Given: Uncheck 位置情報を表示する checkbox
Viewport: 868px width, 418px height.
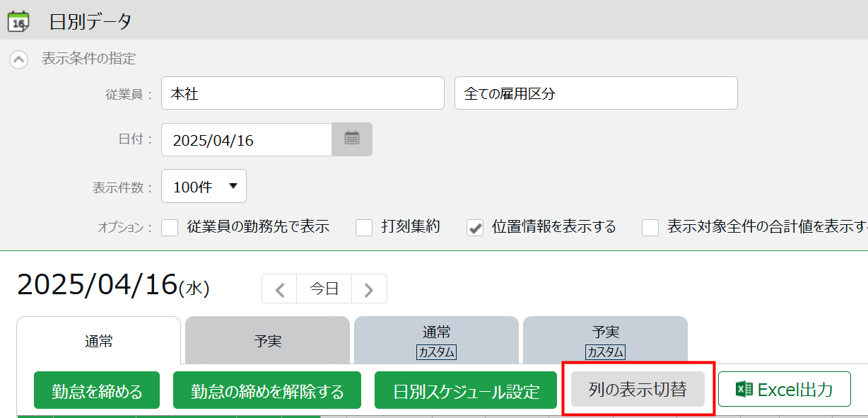Looking at the screenshot, I should coord(475,228).
